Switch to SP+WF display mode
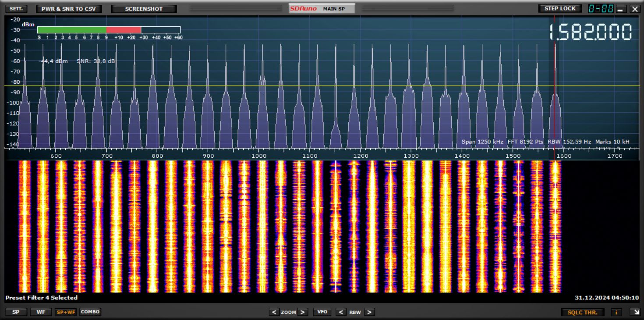 [x=65, y=312]
